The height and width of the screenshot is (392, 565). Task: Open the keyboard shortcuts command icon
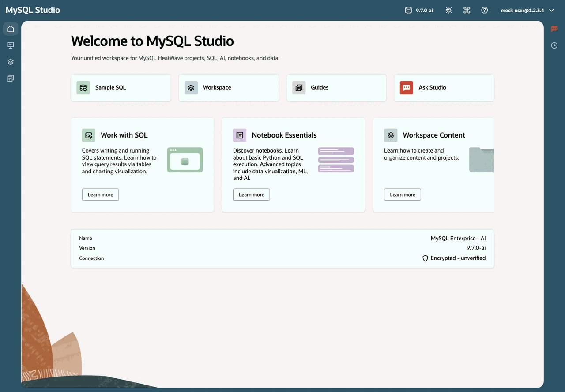tap(467, 10)
